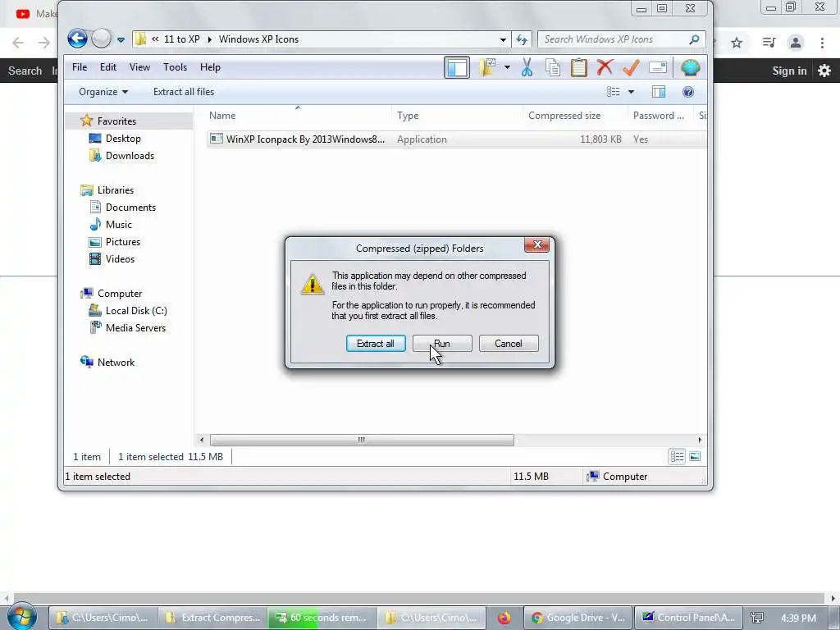Open Documents library in navigation pane
The image size is (840, 630).
[x=130, y=208]
